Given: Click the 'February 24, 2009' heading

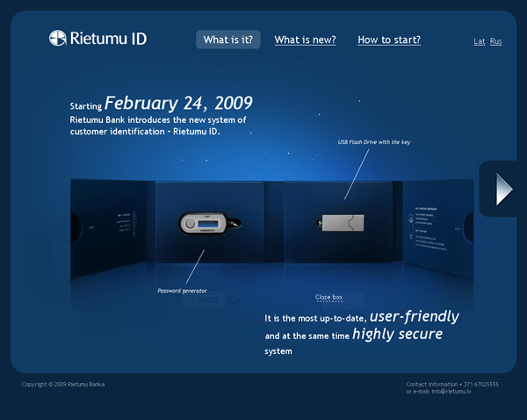Looking at the screenshot, I should pos(178,103).
